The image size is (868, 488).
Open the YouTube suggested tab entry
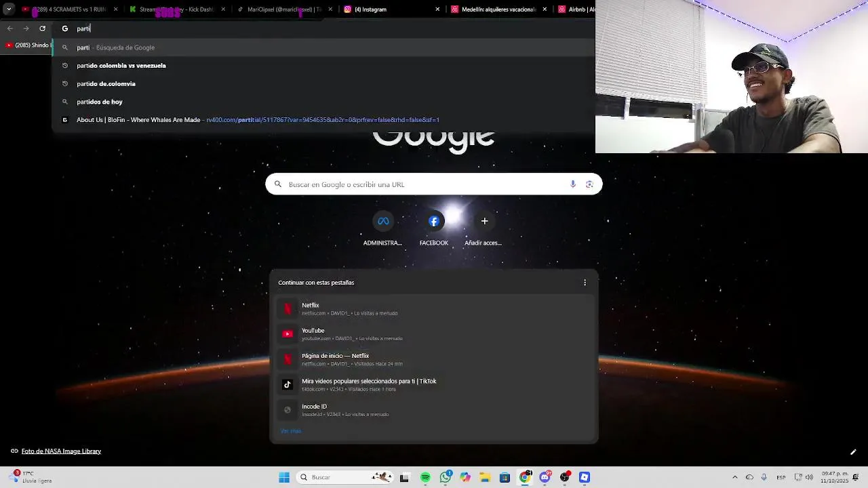tap(434, 334)
